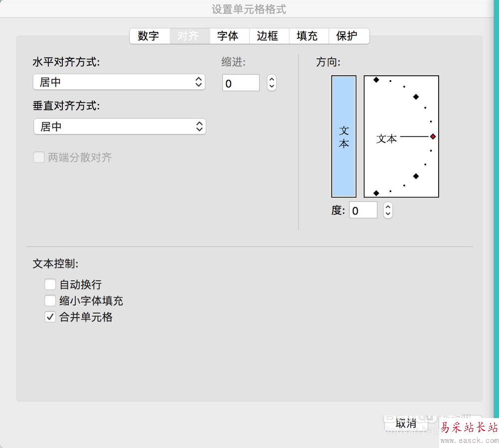Open the 水平对齐方式 dropdown
Image resolution: width=499 pixels, height=448 pixels.
click(x=119, y=82)
